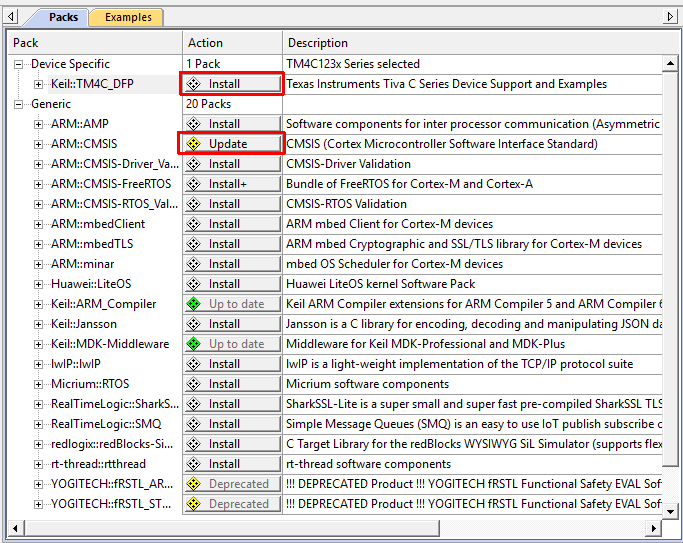Expand the Keil::ARM_Compiler pack
Image resolution: width=683 pixels, height=543 pixels.
pyautogui.click(x=38, y=304)
